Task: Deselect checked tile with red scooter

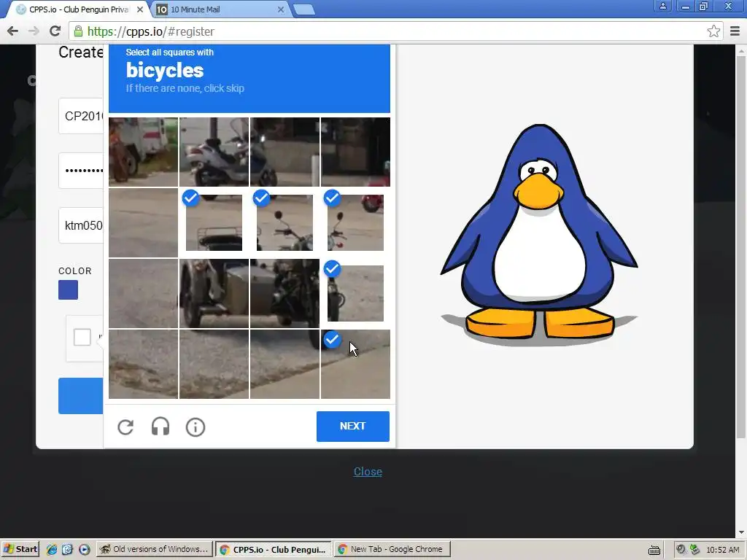Action: 355,222
